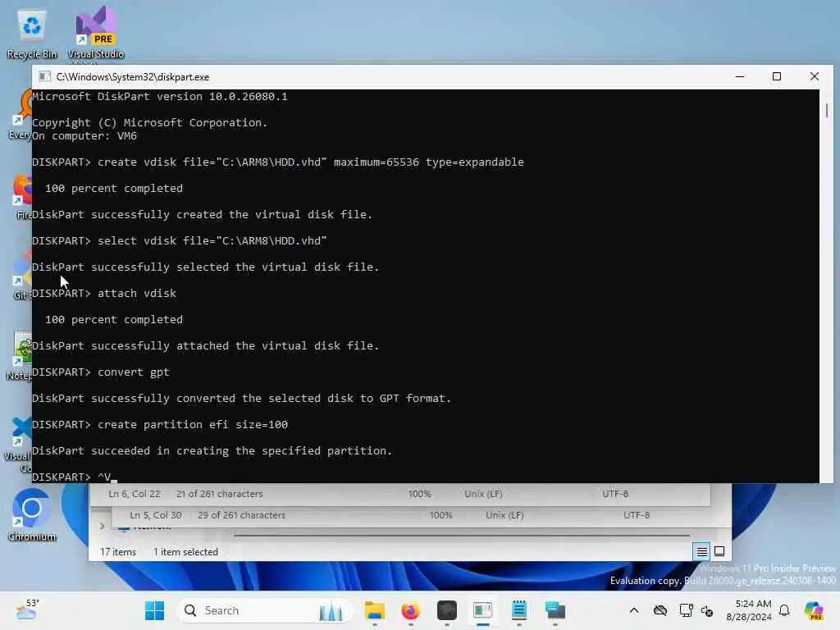Open the notifications bell icon
This screenshot has height=630, width=840.
(x=784, y=610)
